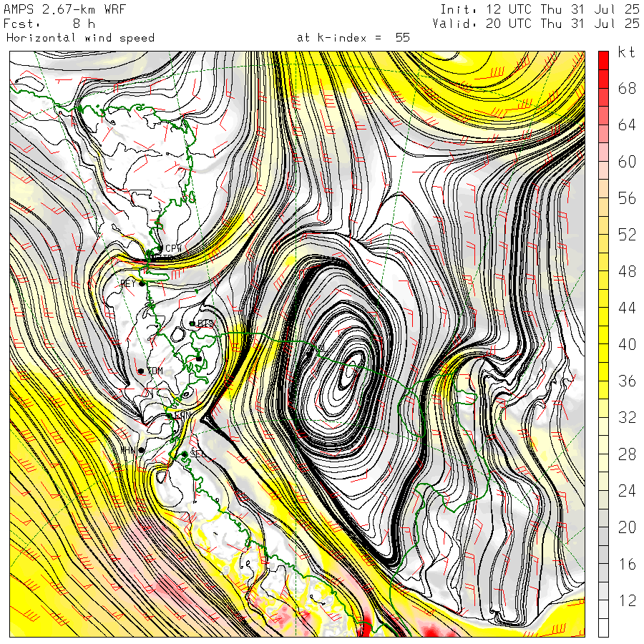Click the 68 value on the color scale
644x644 pixels.
627,88
